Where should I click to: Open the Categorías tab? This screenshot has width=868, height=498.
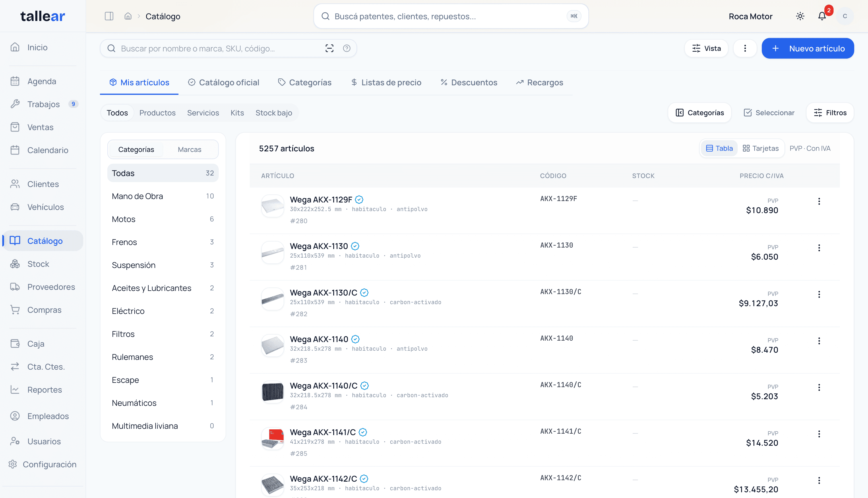click(x=305, y=82)
